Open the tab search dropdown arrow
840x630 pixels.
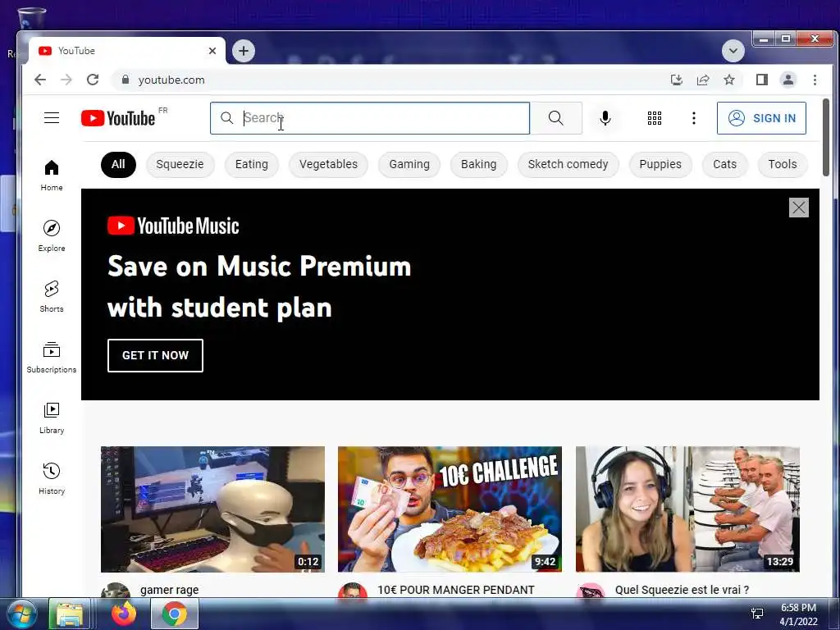point(733,51)
